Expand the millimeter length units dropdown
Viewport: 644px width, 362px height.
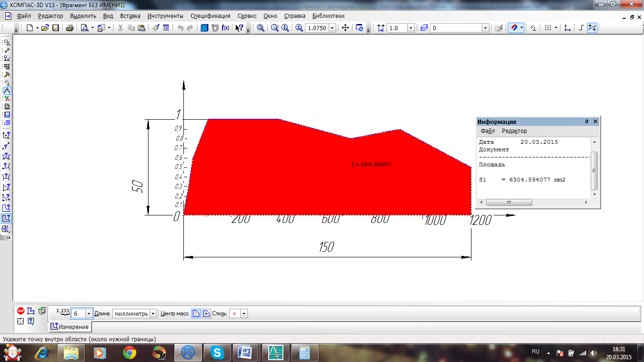click(153, 314)
